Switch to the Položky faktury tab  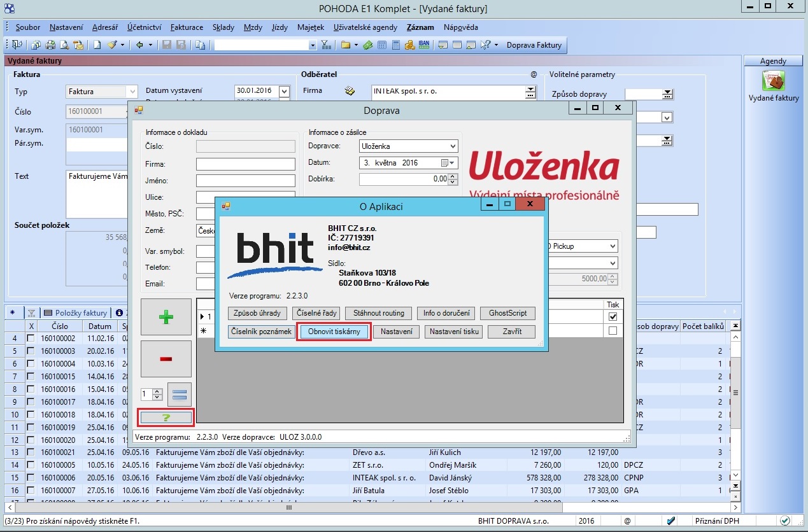75,313
